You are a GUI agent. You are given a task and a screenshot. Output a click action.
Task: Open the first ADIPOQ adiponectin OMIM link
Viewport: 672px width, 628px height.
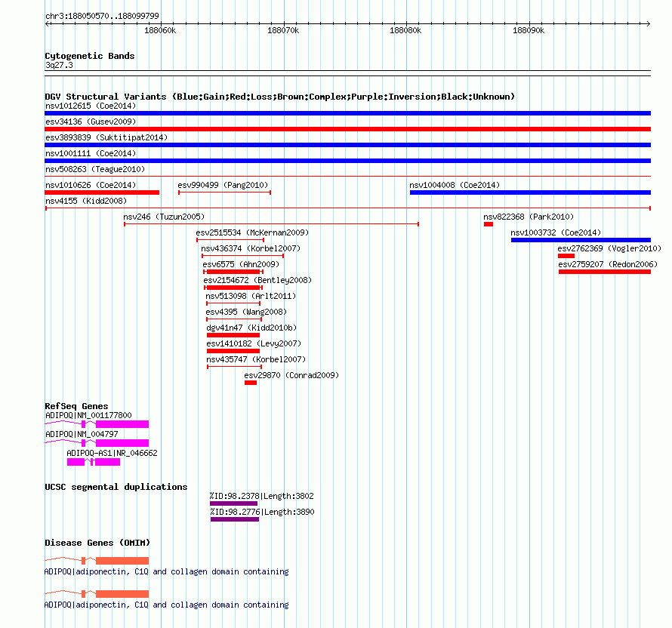(166, 571)
